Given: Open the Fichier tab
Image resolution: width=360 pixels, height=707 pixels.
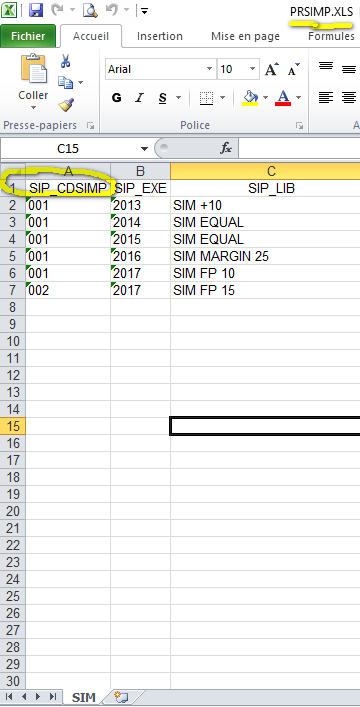Looking at the screenshot, I should [x=28, y=36].
